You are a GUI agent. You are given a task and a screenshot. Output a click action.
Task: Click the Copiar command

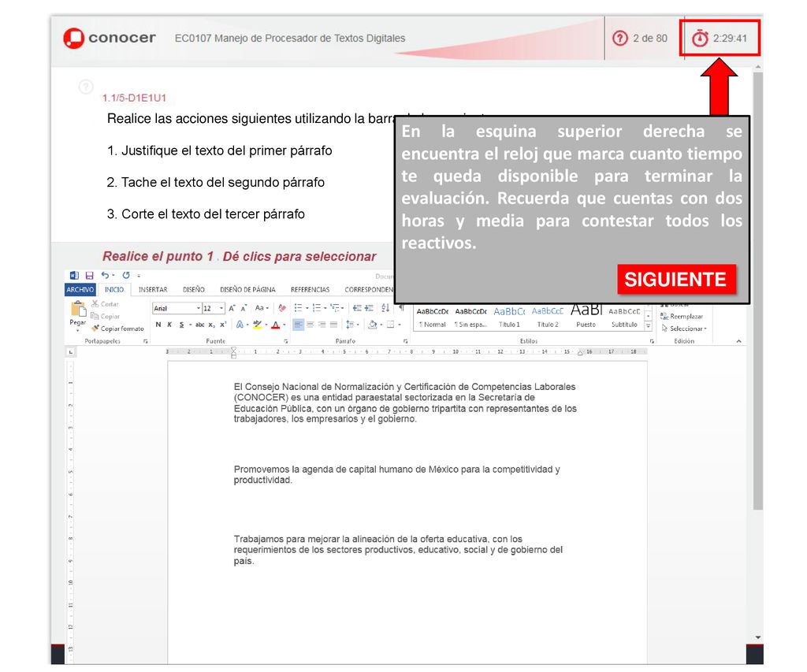tap(105, 317)
